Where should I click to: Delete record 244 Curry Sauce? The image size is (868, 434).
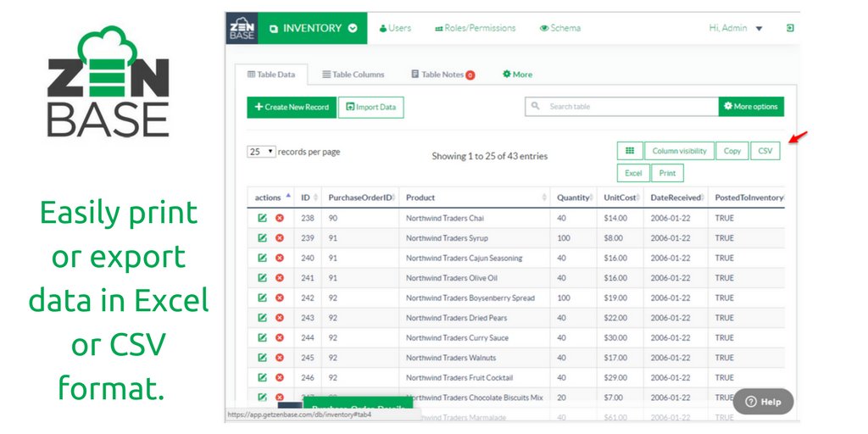coord(280,337)
